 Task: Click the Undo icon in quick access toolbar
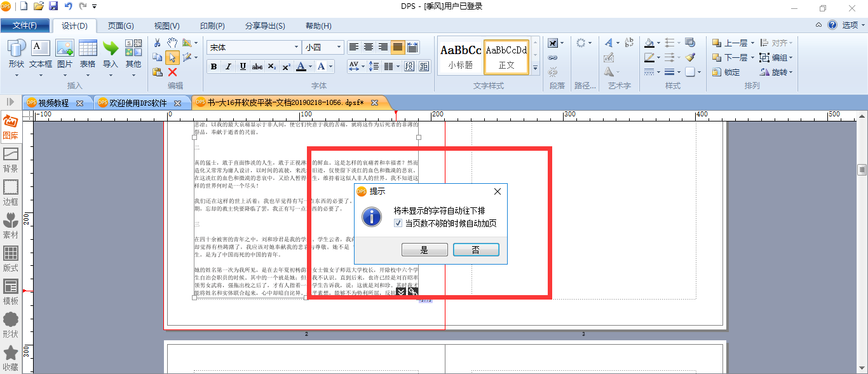pos(68,6)
